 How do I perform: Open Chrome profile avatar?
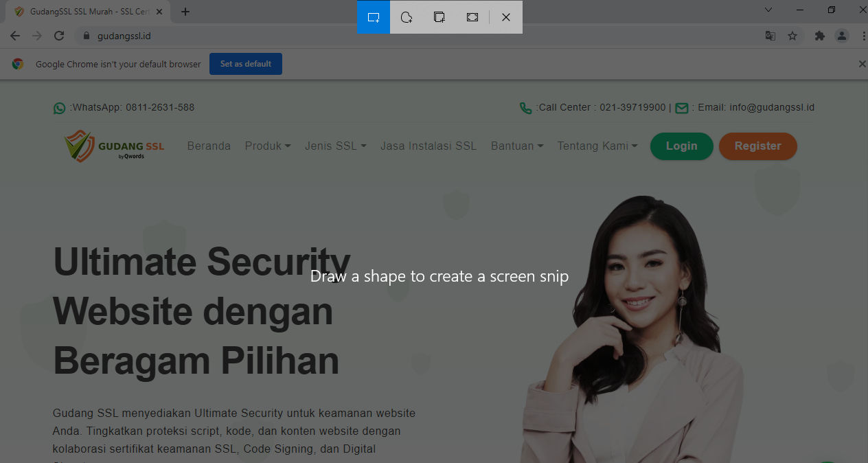[x=841, y=36]
